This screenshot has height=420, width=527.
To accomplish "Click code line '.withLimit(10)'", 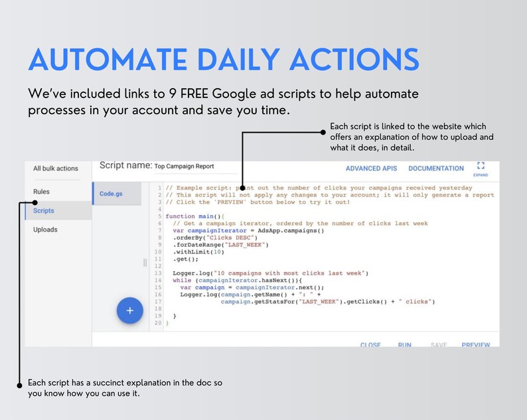I will pyautogui.click(x=198, y=252).
